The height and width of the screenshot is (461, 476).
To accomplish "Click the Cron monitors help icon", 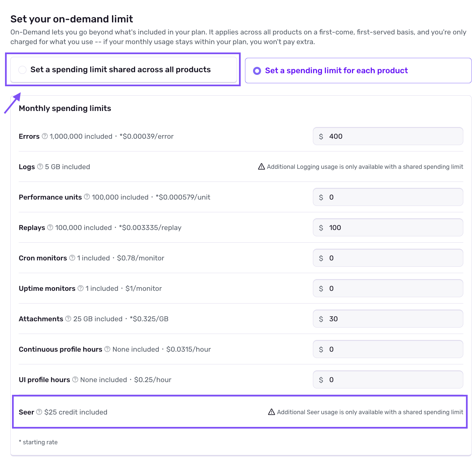I will pos(72,258).
